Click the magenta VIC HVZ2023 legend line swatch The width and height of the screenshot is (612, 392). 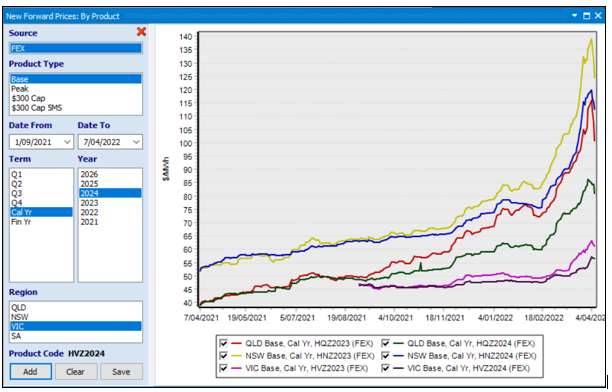click(x=237, y=368)
